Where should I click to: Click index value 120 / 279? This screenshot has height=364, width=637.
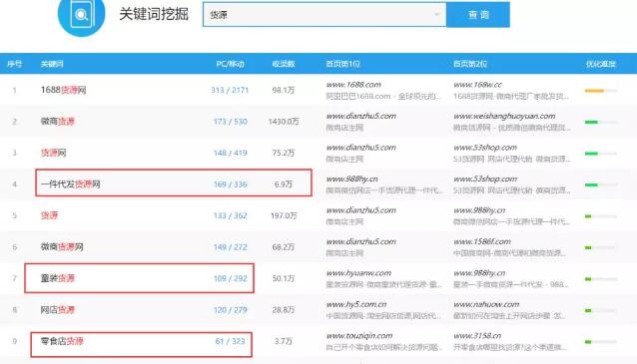pos(230,309)
